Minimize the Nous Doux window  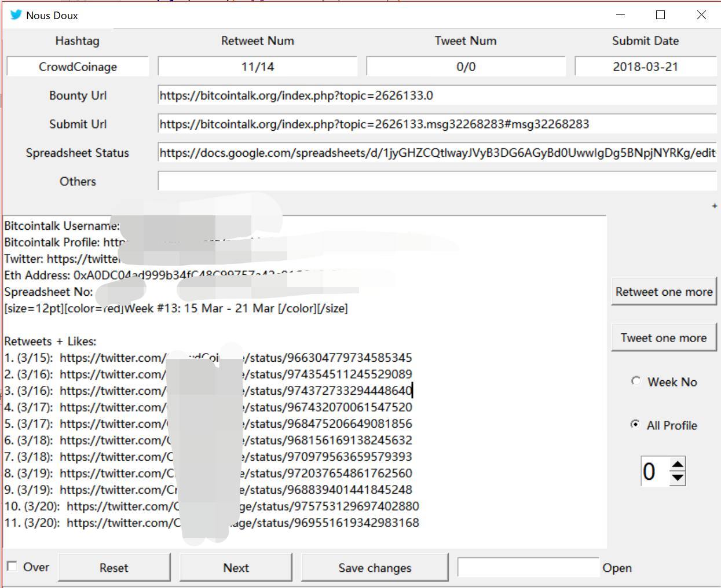coord(621,15)
